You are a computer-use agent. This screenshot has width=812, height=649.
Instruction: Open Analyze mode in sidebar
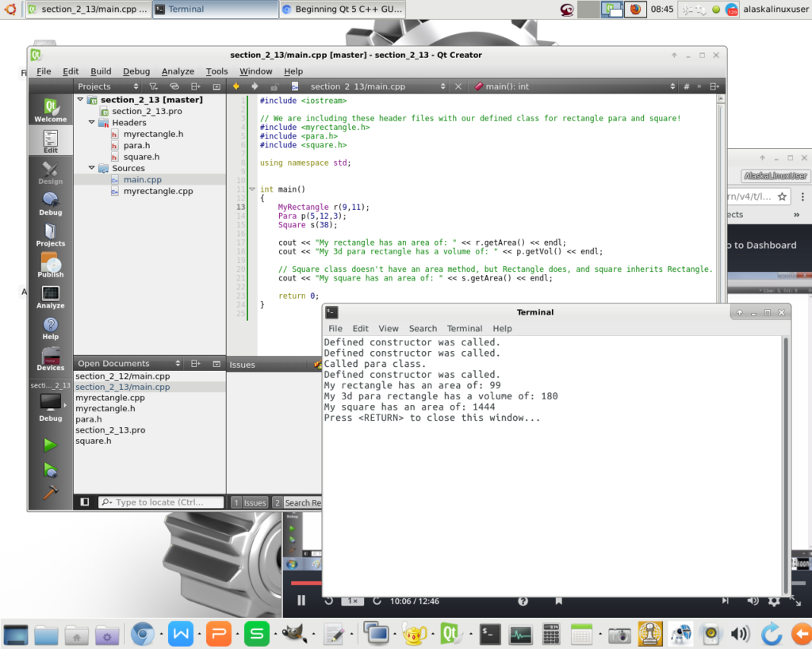point(50,296)
